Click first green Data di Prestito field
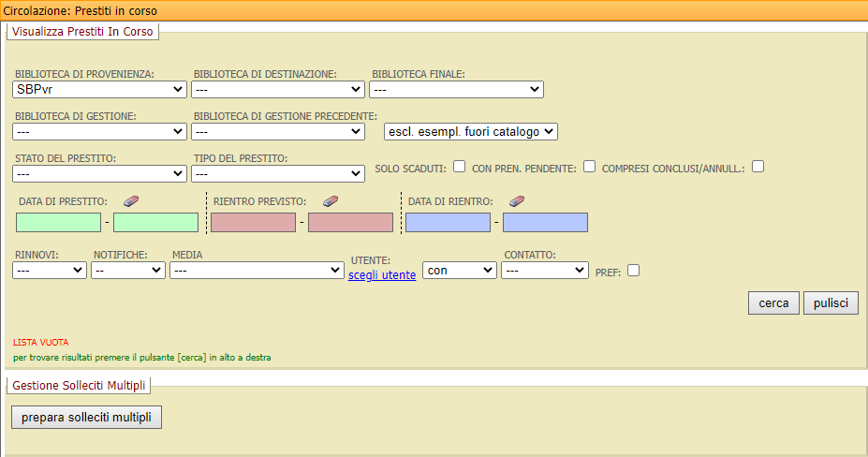 58,223
